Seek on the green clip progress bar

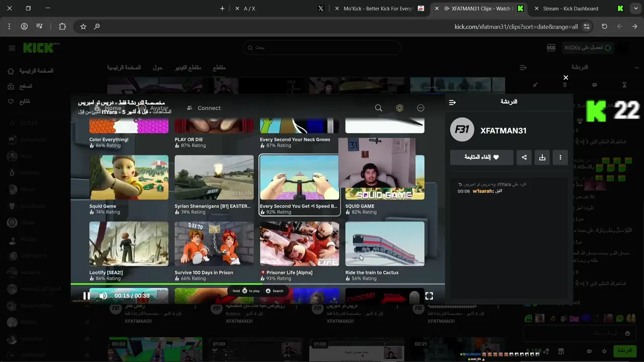click(x=258, y=285)
